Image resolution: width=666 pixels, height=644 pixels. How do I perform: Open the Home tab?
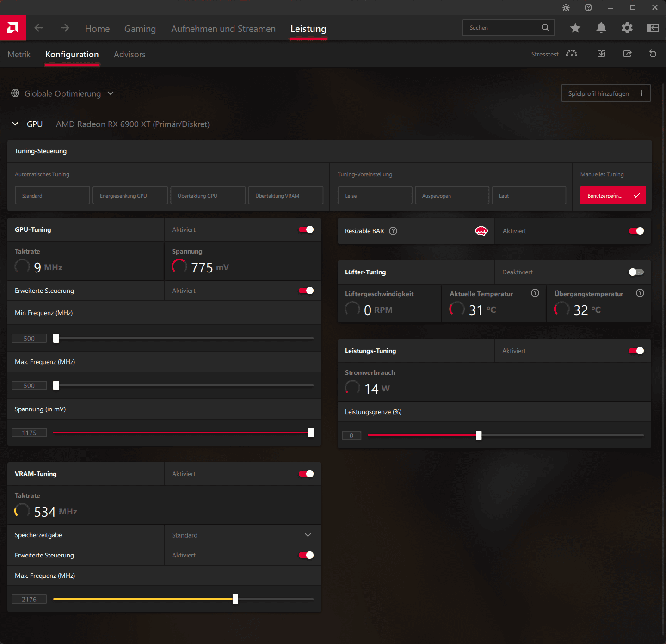pos(98,29)
